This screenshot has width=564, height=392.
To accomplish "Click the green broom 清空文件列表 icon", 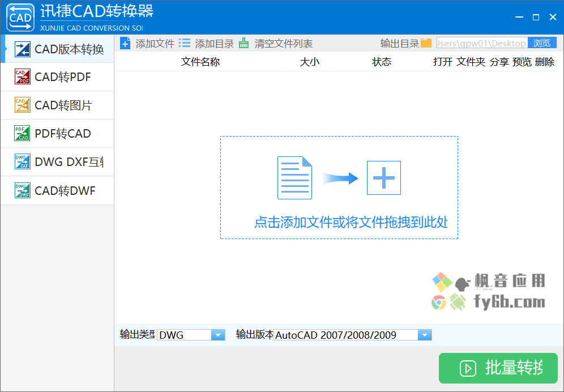I will (x=244, y=43).
